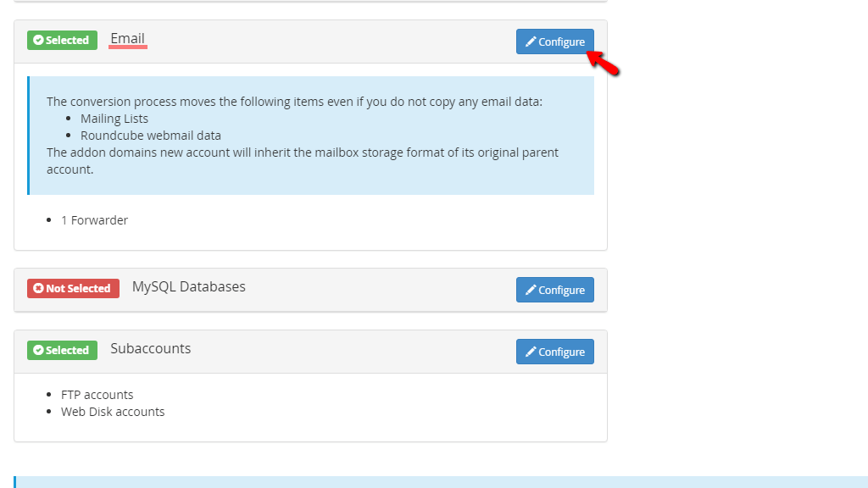Screen dimensions: 868x488
Task: Click the Not Selected badge for MySQL Databases
Action: click(x=73, y=288)
